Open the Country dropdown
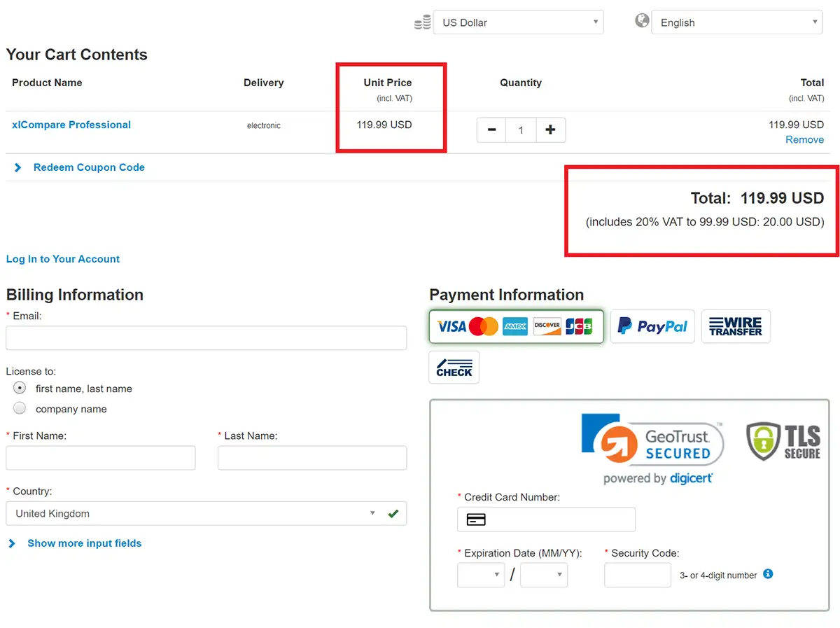This screenshot has height=628, width=840. [x=206, y=513]
